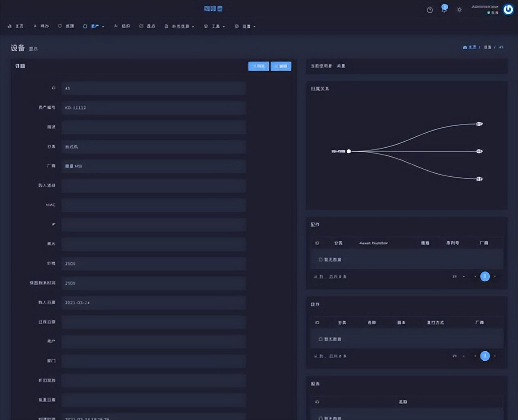Expand the highlighted assets navigation dropdown

pos(93,26)
